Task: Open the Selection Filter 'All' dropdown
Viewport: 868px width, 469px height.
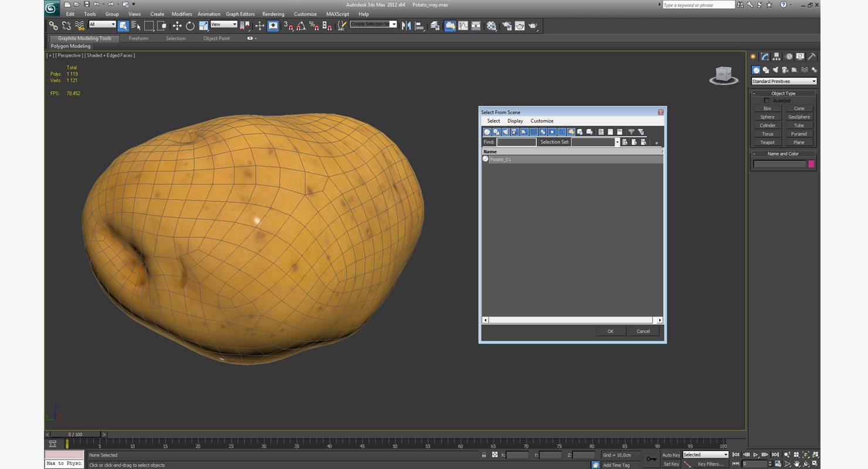Action: (x=102, y=25)
